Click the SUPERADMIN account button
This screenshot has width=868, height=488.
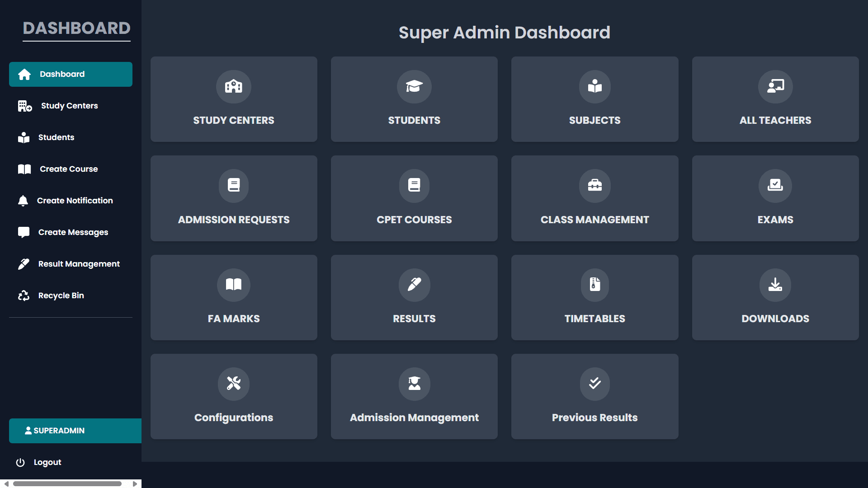click(75, 431)
